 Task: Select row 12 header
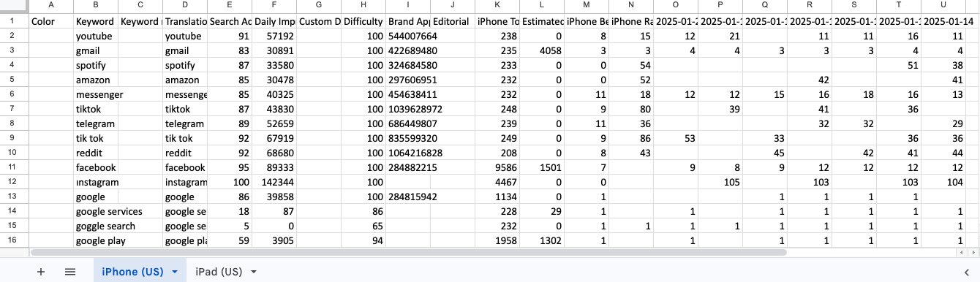[15, 182]
